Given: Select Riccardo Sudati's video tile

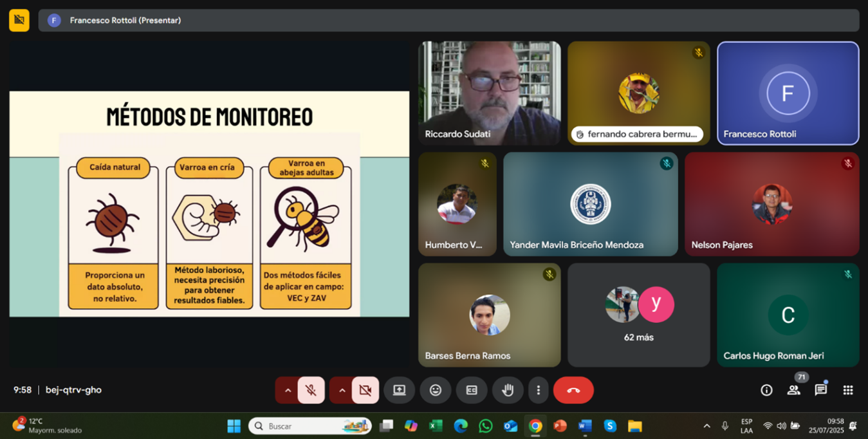Looking at the screenshot, I should tap(489, 93).
